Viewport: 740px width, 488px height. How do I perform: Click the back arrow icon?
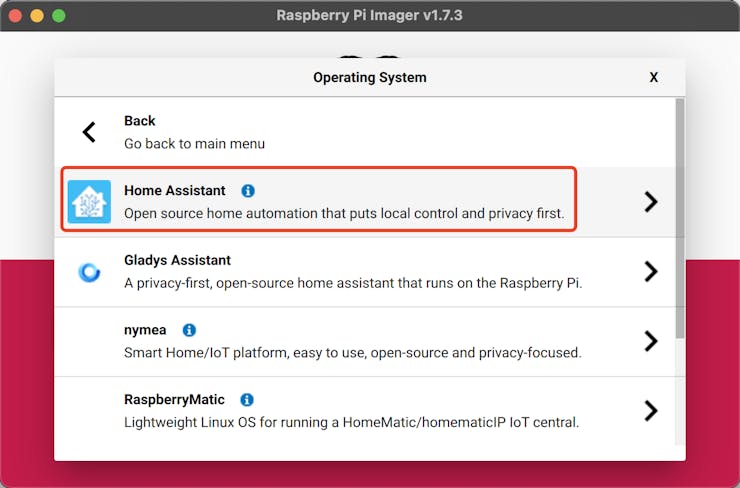pyautogui.click(x=89, y=131)
